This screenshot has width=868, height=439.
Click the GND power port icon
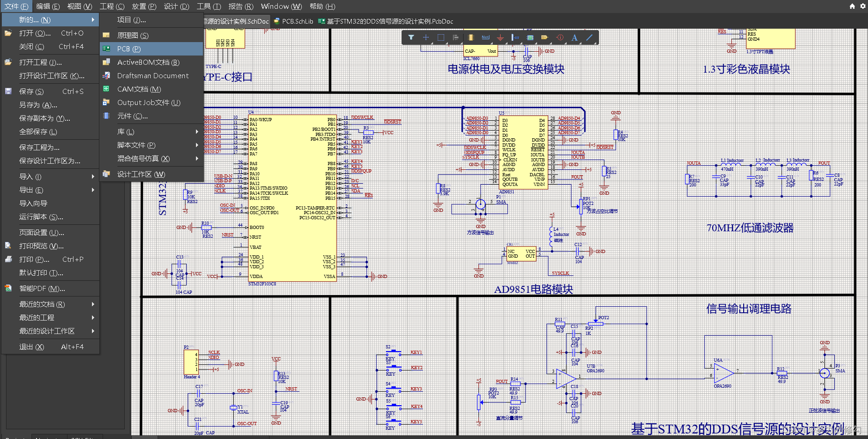[500, 37]
